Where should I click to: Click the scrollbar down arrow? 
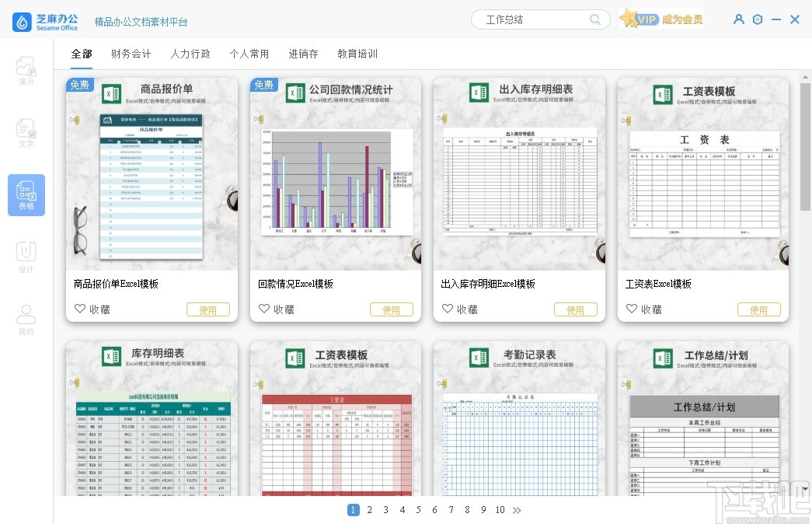(805, 489)
